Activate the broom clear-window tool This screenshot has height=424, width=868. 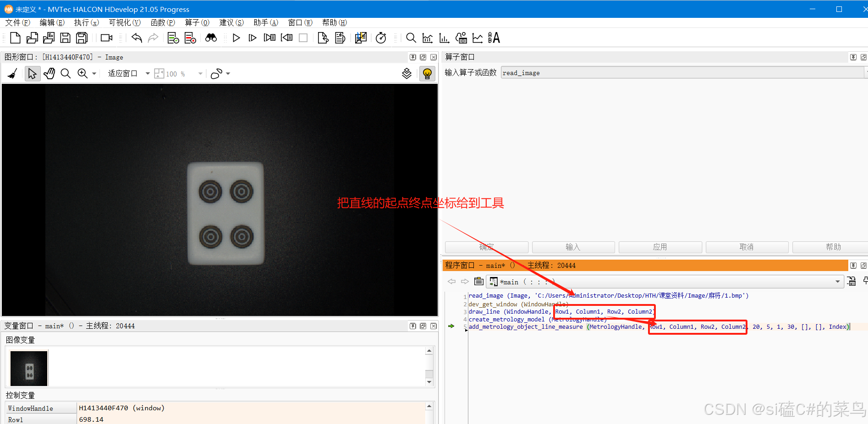(12, 73)
